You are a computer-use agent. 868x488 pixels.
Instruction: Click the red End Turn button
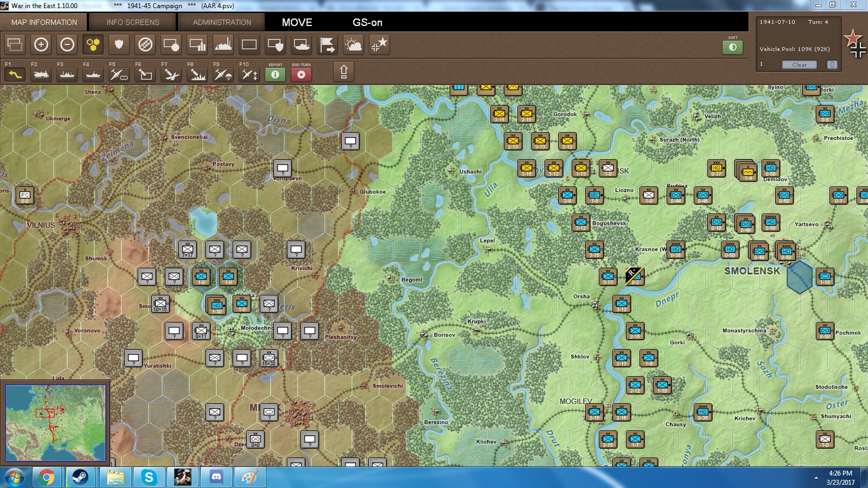pos(302,74)
